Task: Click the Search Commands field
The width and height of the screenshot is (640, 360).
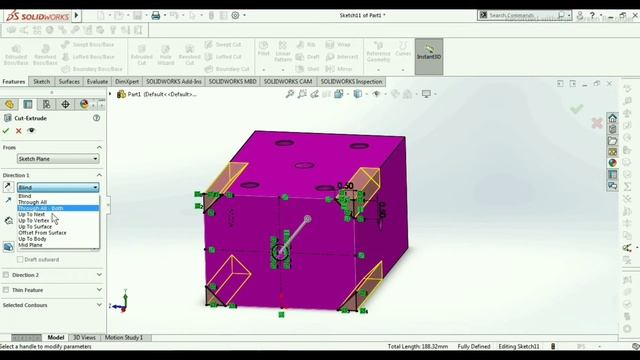Action: coord(524,16)
